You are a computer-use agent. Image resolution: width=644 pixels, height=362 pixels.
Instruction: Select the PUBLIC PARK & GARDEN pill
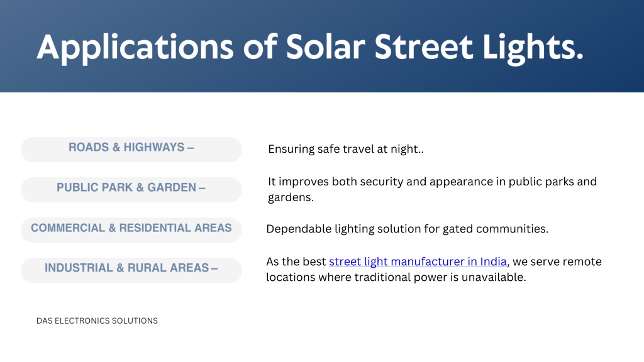pyautogui.click(x=131, y=190)
